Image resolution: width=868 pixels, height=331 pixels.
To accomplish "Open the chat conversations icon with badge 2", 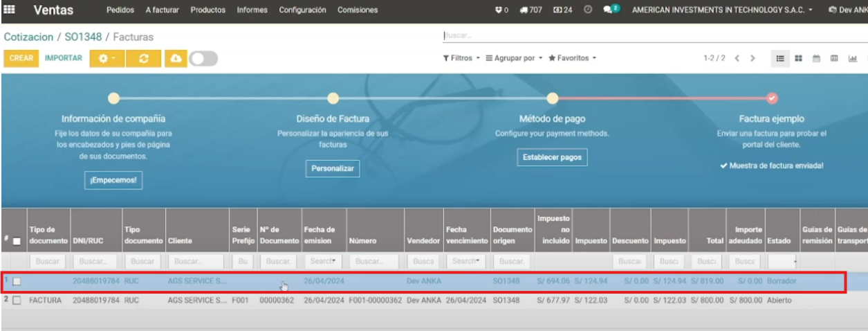I will tap(610, 10).
